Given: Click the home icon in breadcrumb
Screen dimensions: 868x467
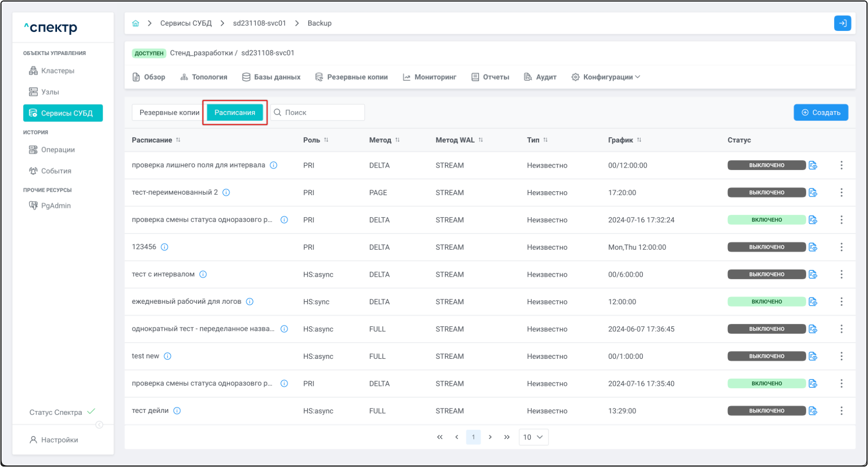Looking at the screenshot, I should click(x=136, y=23).
